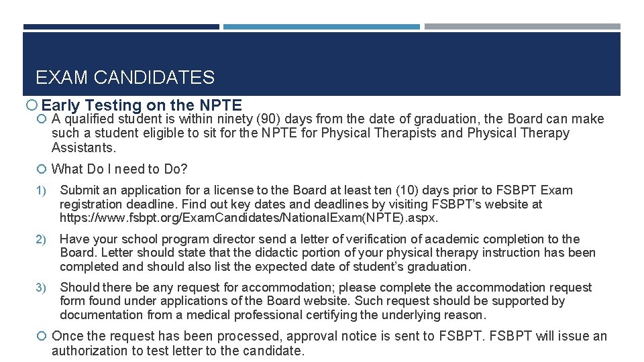Click the "Should there be any request" line
The width and height of the screenshot is (644, 362).
pyautogui.click(x=325, y=288)
